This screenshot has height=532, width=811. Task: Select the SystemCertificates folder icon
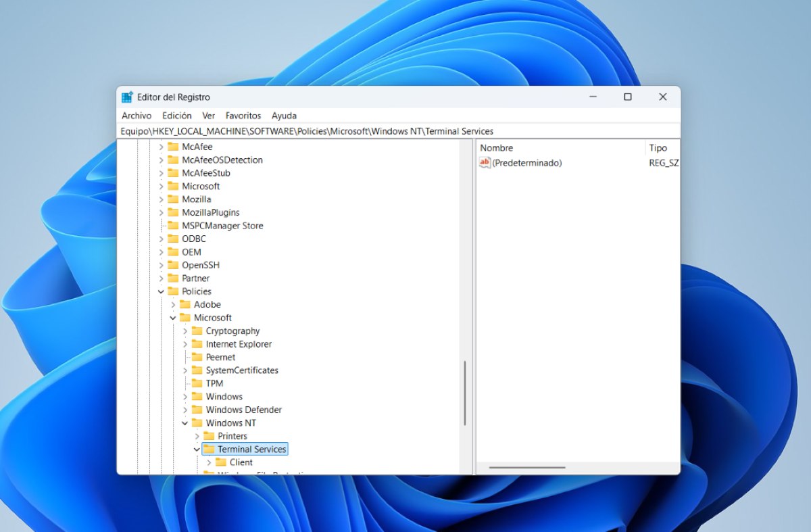tap(197, 370)
